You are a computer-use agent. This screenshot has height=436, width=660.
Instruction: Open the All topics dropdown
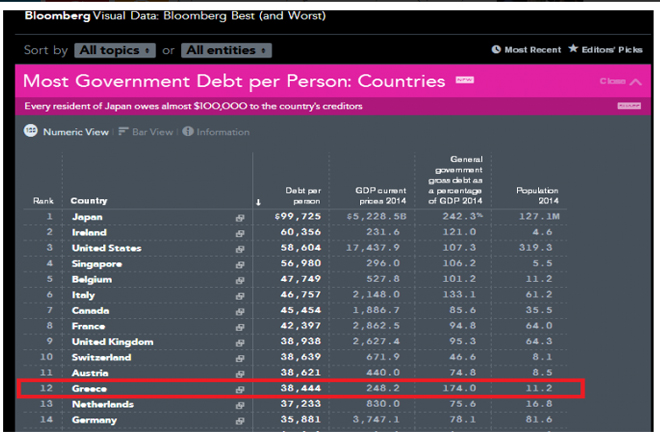click(116, 50)
